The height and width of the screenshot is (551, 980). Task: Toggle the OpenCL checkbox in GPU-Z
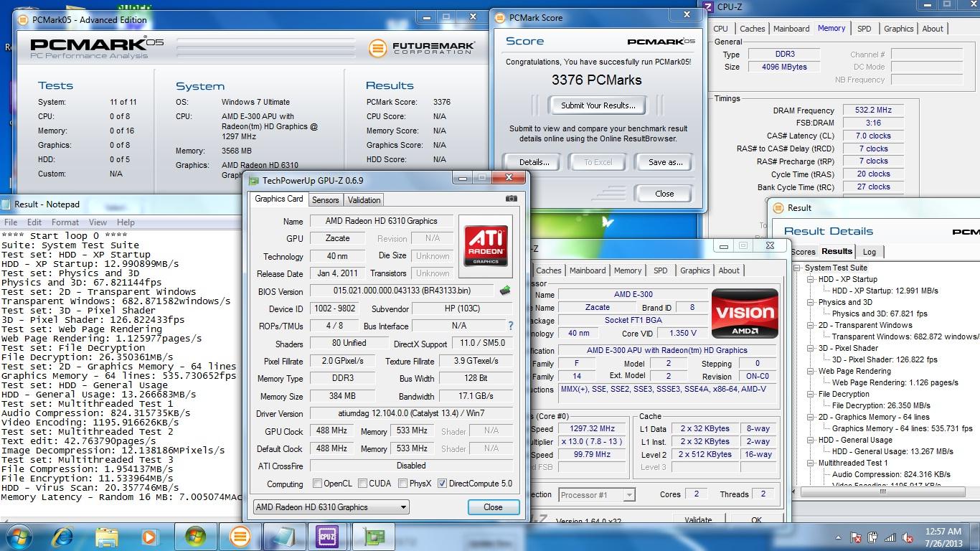click(317, 484)
